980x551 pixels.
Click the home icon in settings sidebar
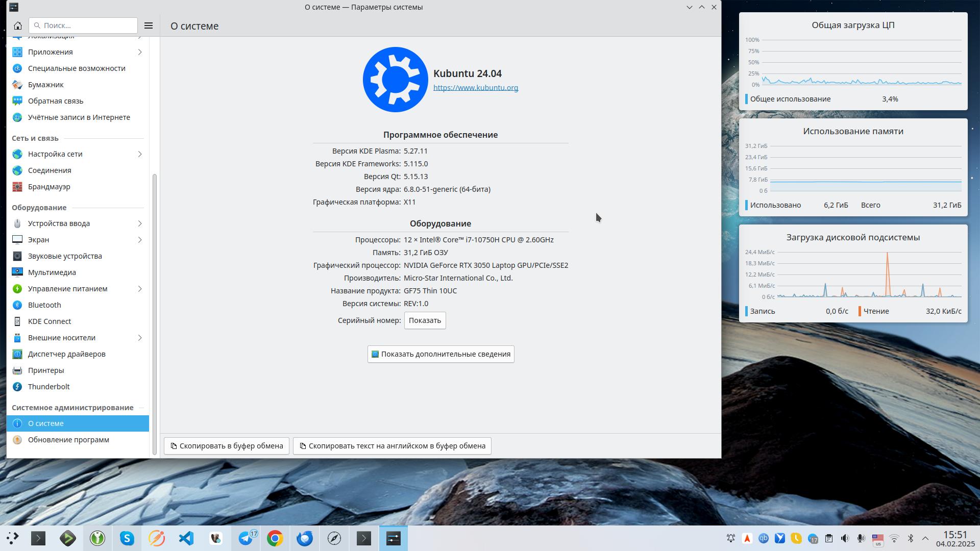[x=18, y=26]
